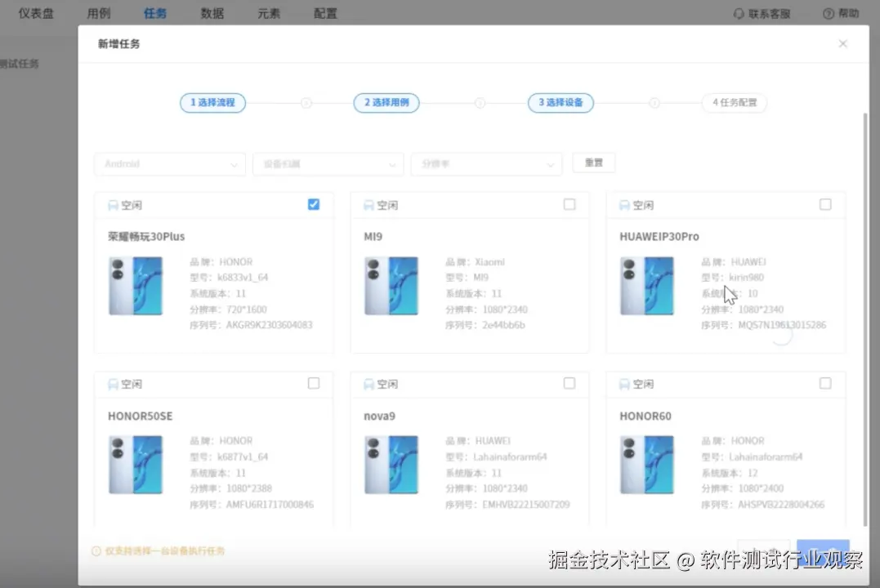Click step connector icon after 选择设备
The height and width of the screenshot is (588, 880).
click(654, 103)
